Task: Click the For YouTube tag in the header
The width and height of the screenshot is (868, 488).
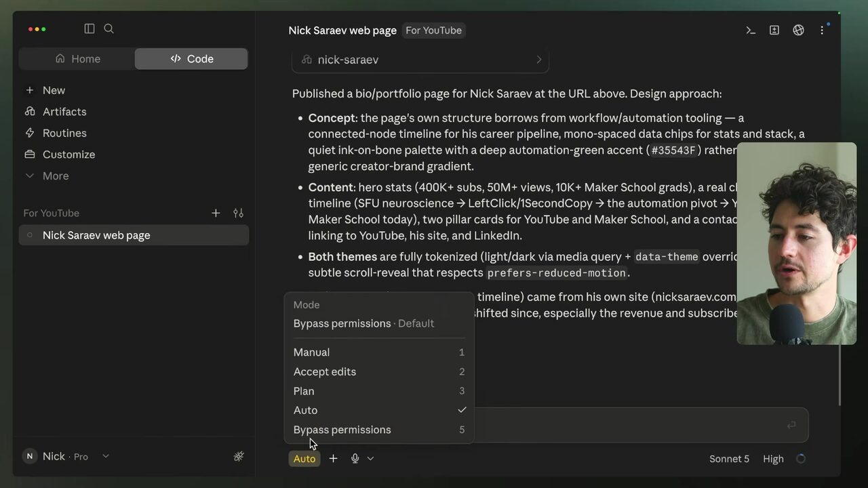Action: 433,30
